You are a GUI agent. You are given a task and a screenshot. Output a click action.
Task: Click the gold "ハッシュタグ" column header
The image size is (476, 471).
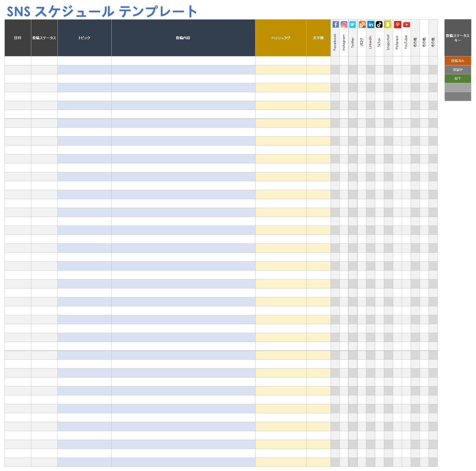click(x=281, y=38)
